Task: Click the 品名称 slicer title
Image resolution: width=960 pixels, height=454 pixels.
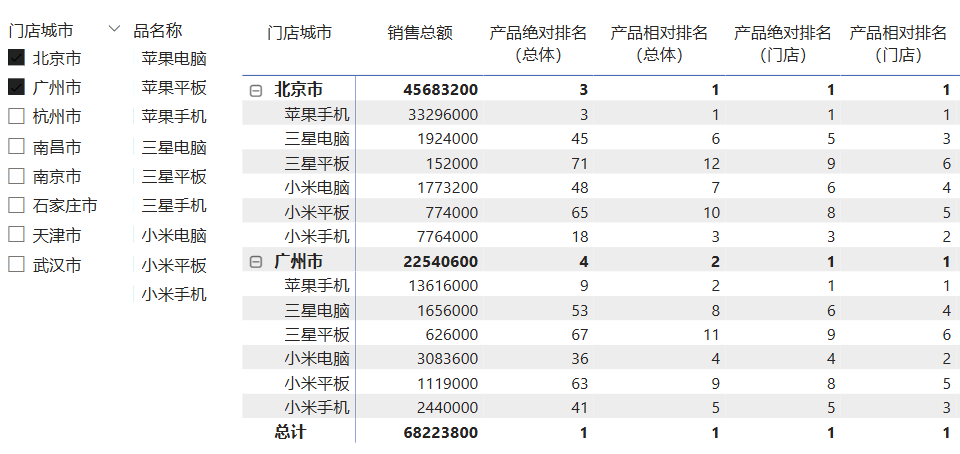Action: pyautogui.click(x=158, y=30)
